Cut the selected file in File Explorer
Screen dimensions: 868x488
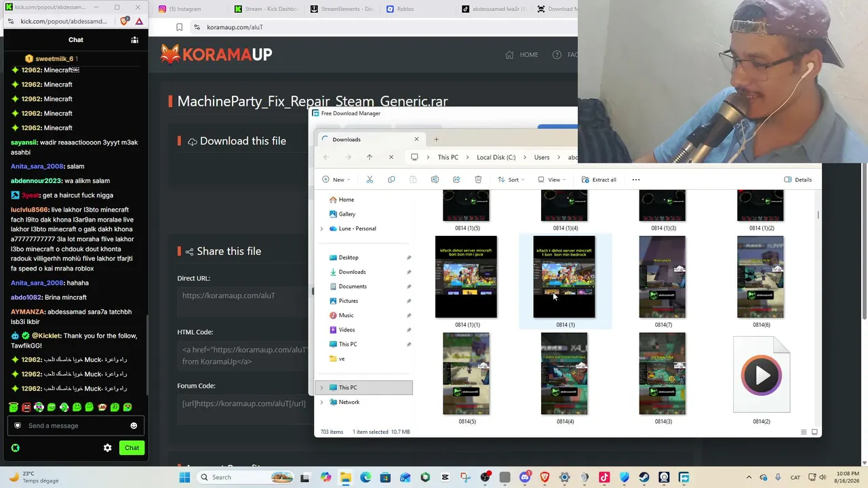coord(370,180)
